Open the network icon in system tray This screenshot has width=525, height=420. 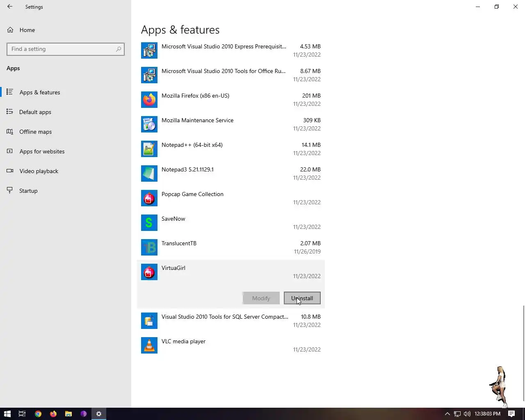pyautogui.click(x=457, y=414)
